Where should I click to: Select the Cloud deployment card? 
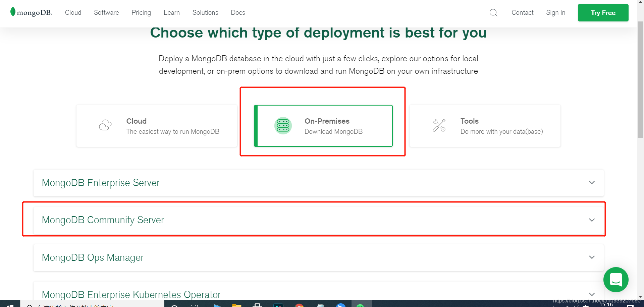point(157,126)
